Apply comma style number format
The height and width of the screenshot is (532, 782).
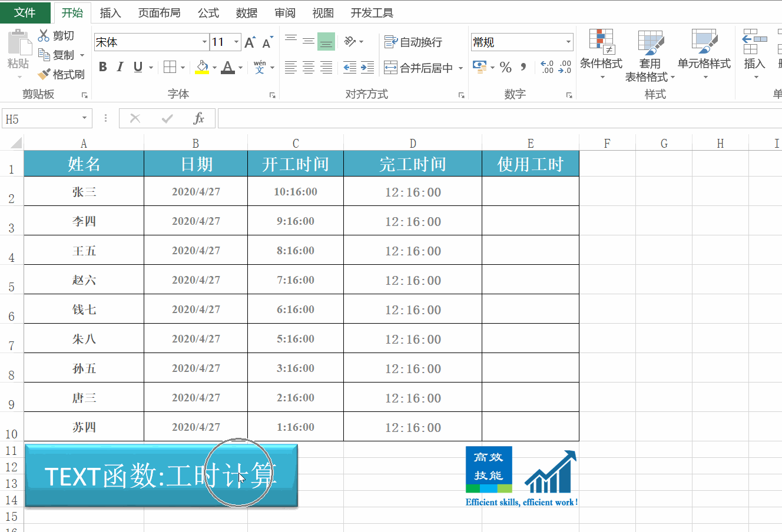[x=523, y=67]
